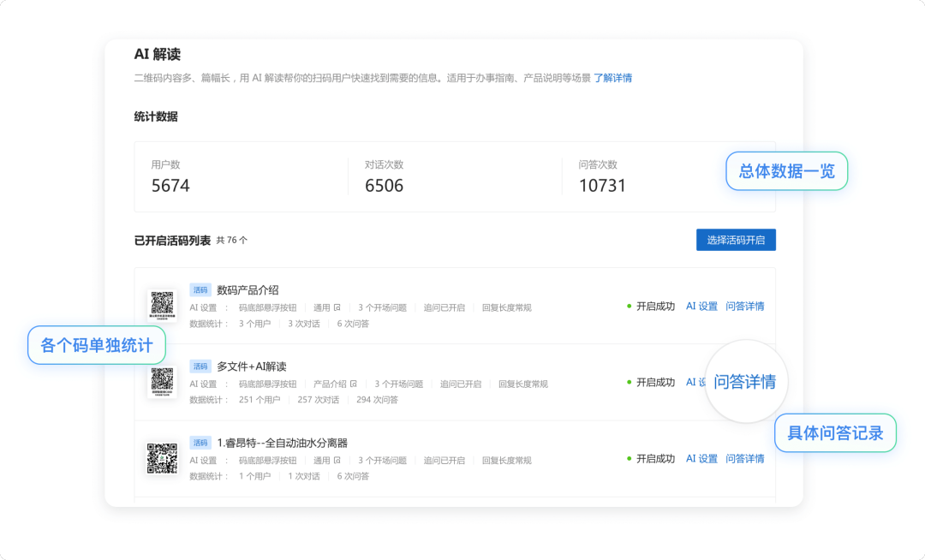Viewport: 925px width, 560px height.
Task: Open 问答详情 for 数码产品介绍
Action: [744, 306]
